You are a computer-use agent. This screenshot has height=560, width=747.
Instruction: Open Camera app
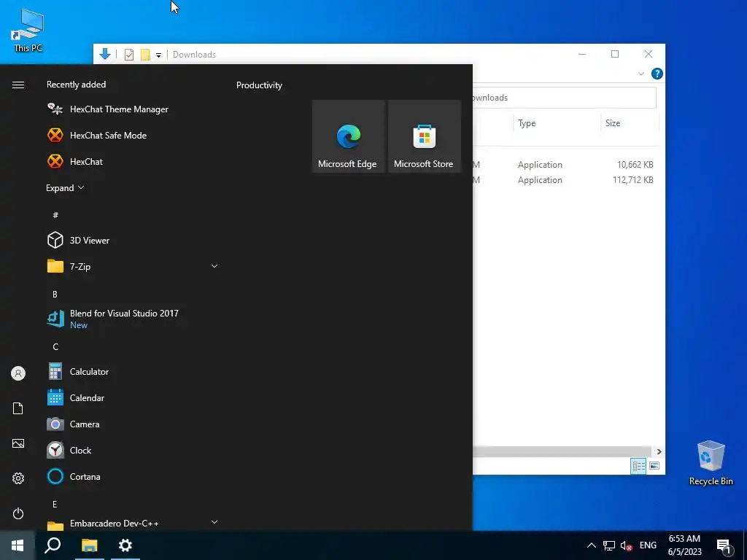133,424
